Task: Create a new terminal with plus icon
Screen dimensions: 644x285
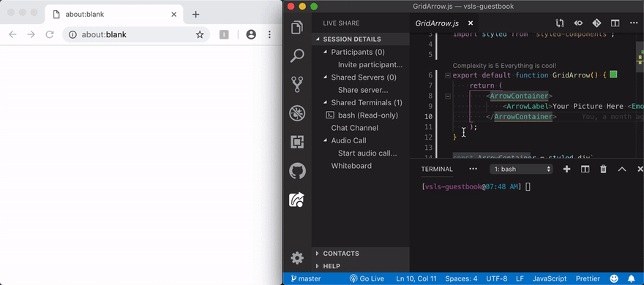Action: [566, 169]
